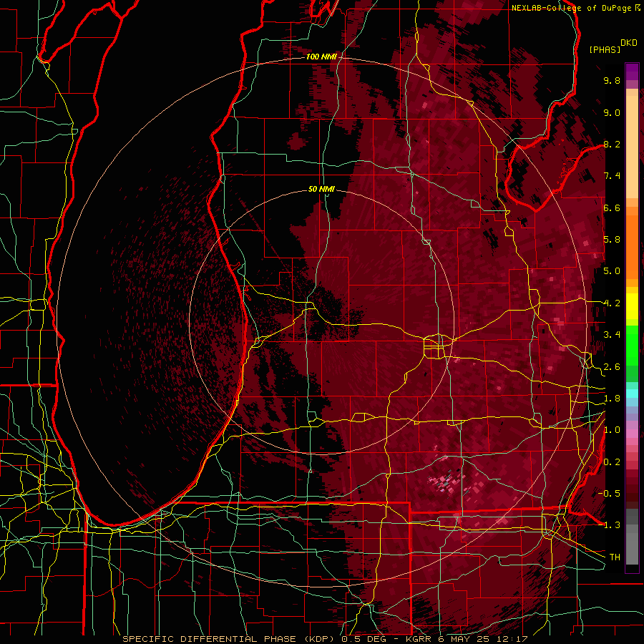Click the 9.8 value on color scale
644x644 pixels.
[612, 81]
